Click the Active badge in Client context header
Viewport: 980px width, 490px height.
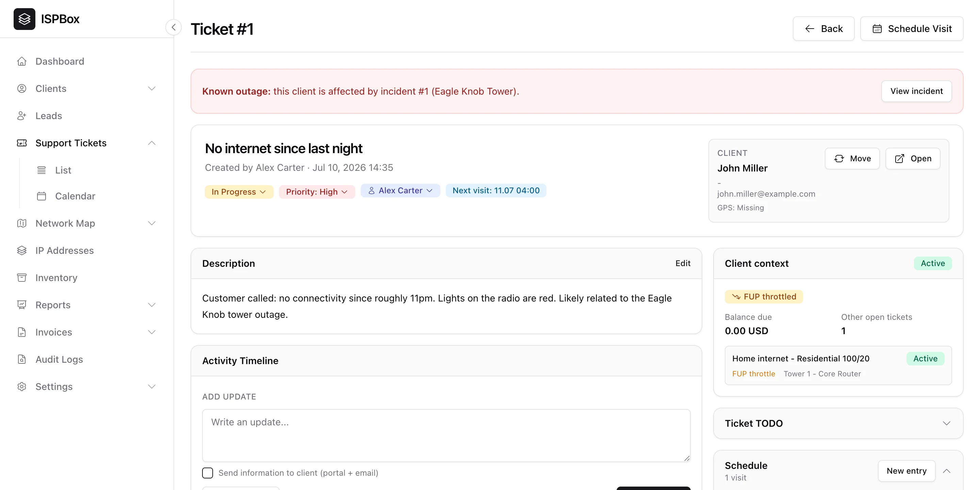coord(933,263)
